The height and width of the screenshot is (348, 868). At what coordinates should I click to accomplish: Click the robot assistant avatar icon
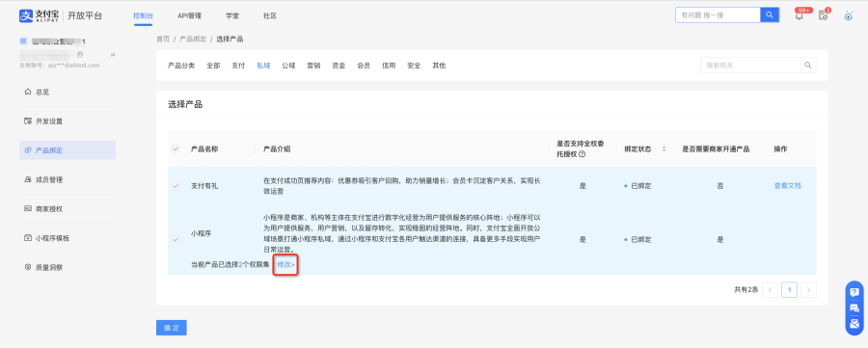tap(848, 15)
